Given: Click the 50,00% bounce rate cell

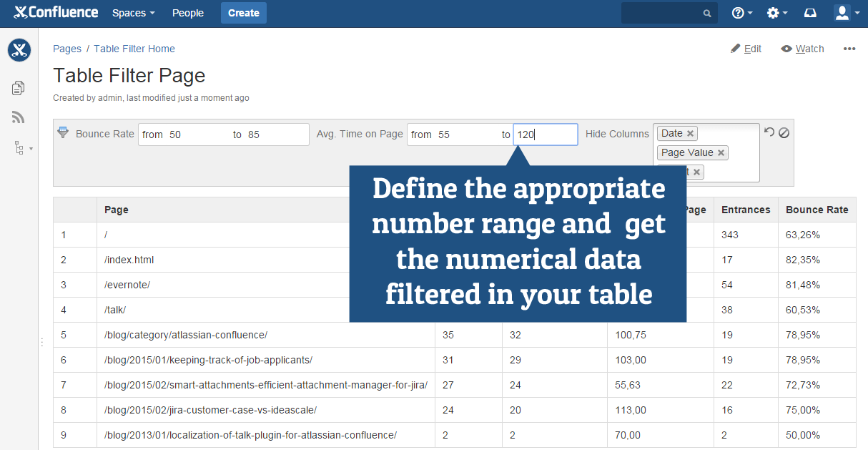Looking at the screenshot, I should 817,435.
